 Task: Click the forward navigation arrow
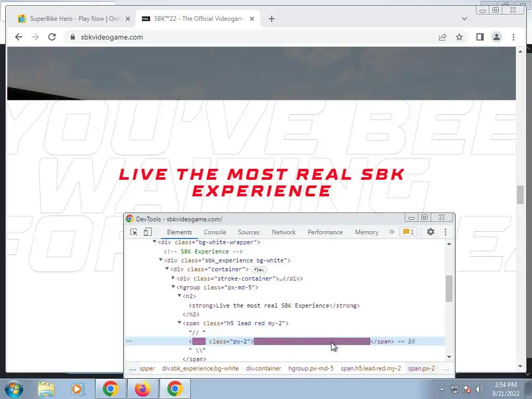(x=35, y=37)
